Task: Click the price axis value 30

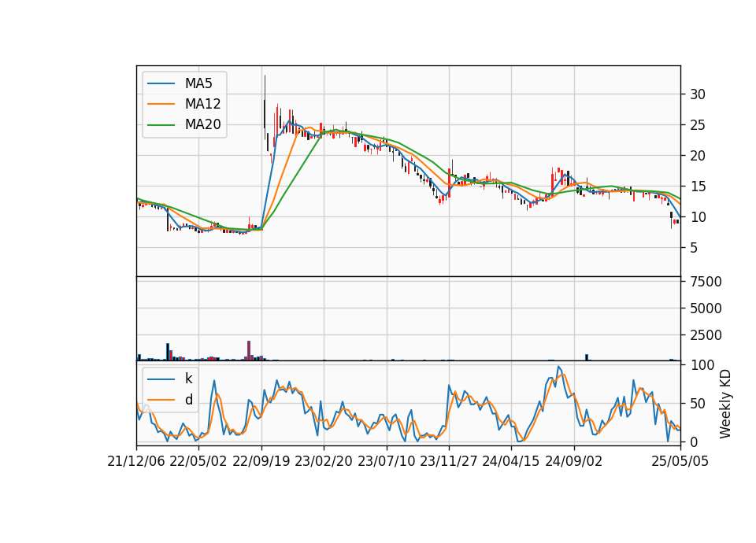Action: [698, 94]
